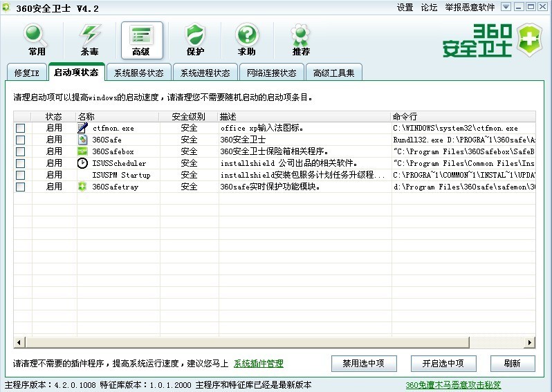
Task: Sort by the 状态 column header
Action: click(53, 116)
